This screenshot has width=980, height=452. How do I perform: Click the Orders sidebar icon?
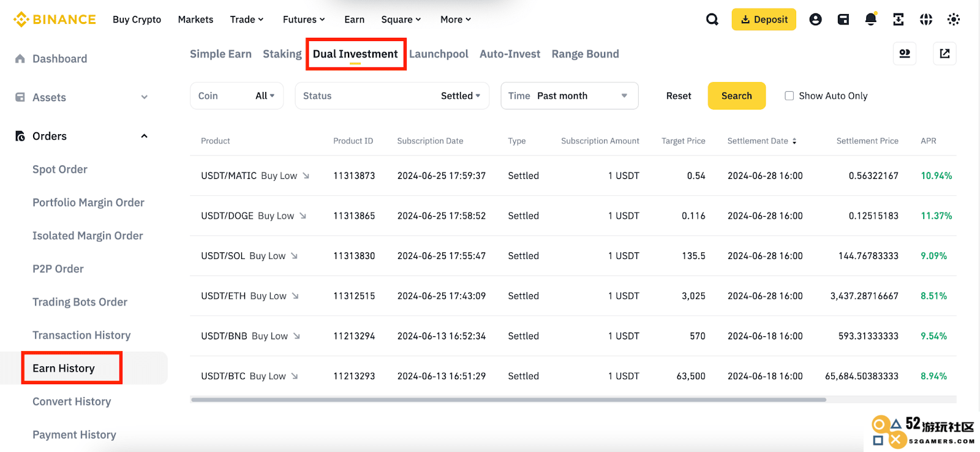pyautogui.click(x=20, y=136)
